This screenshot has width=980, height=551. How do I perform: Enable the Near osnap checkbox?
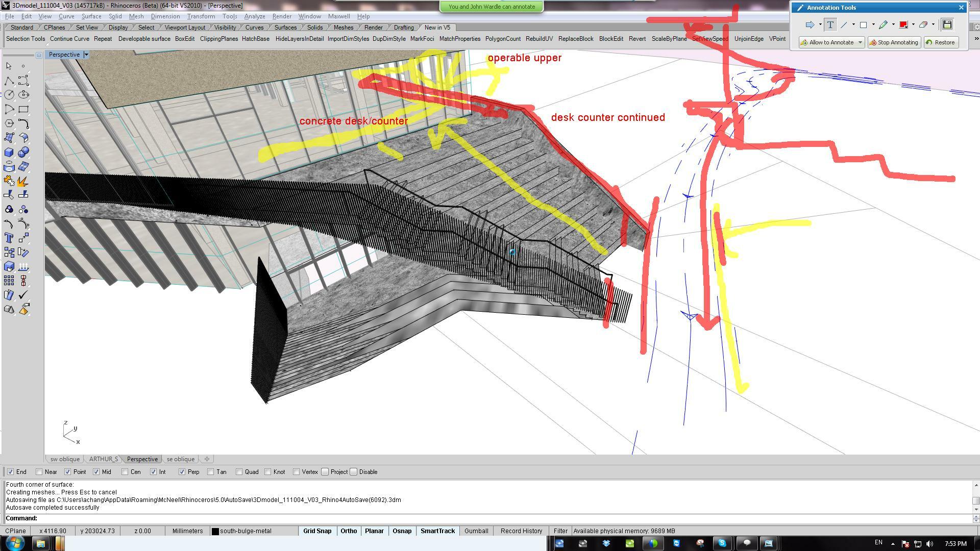pos(39,472)
